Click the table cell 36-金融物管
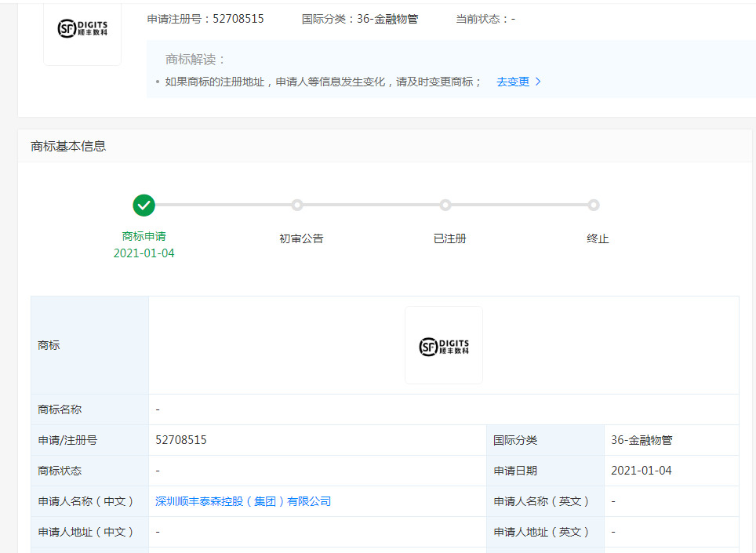The image size is (756, 553). (642, 440)
